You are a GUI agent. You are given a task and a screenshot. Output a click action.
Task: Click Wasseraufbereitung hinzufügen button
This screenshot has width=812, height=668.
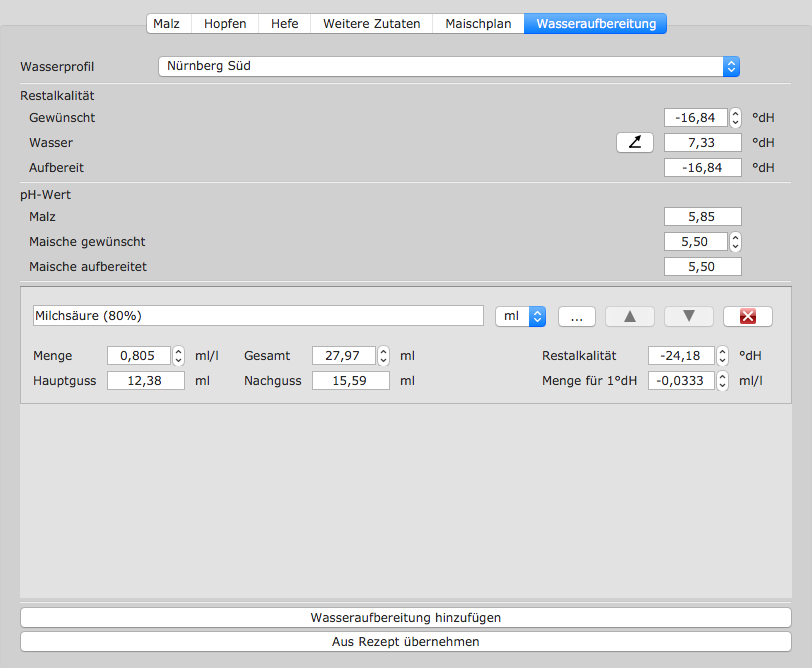[405, 618]
